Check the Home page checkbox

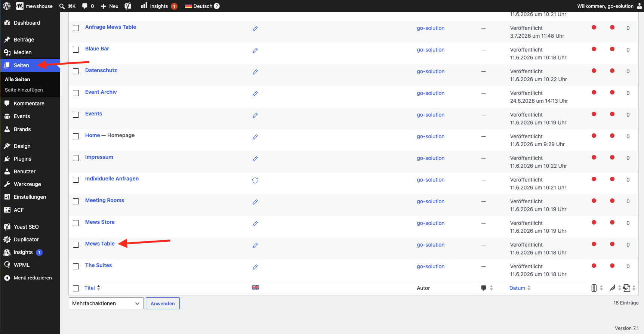[76, 136]
